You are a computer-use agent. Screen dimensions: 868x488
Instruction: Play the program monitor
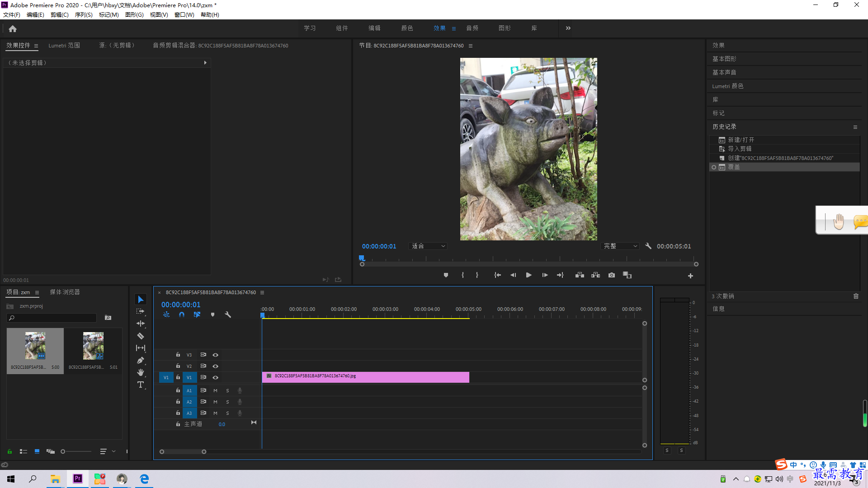point(528,275)
